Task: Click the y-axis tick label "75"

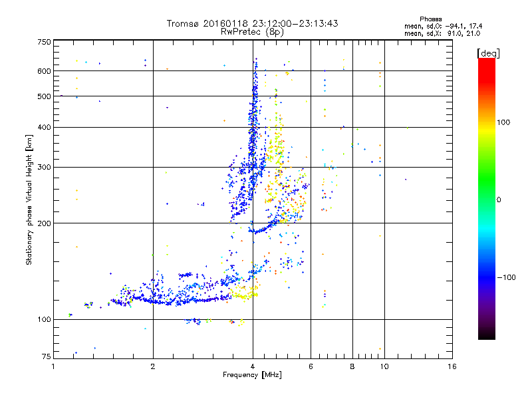Action: click(47, 356)
